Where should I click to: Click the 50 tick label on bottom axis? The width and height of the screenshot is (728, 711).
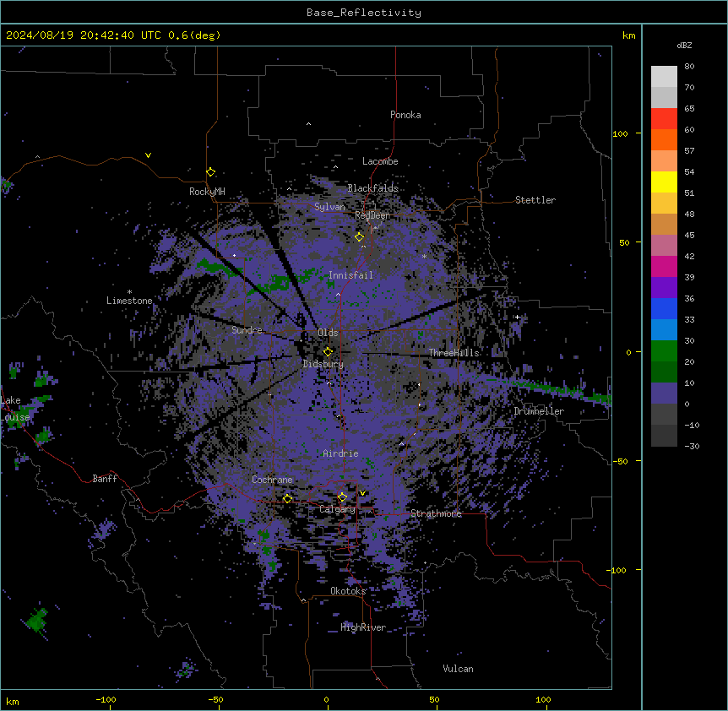click(x=434, y=700)
